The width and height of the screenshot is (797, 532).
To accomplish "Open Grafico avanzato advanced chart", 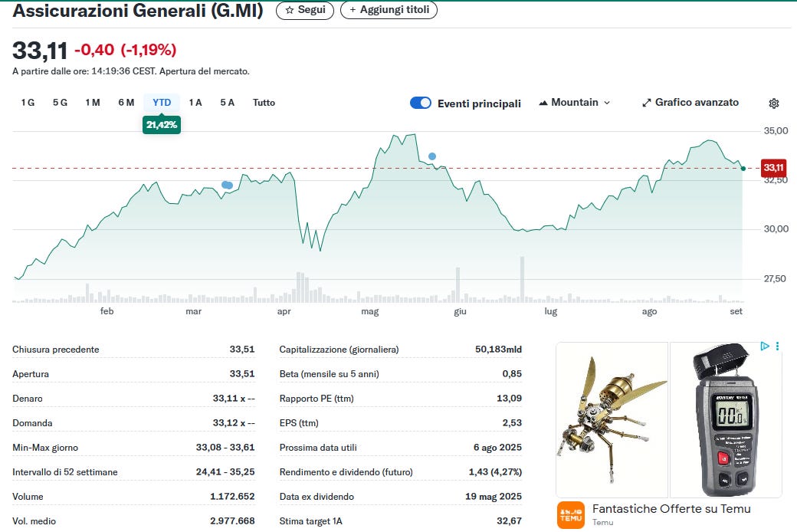I will point(690,103).
